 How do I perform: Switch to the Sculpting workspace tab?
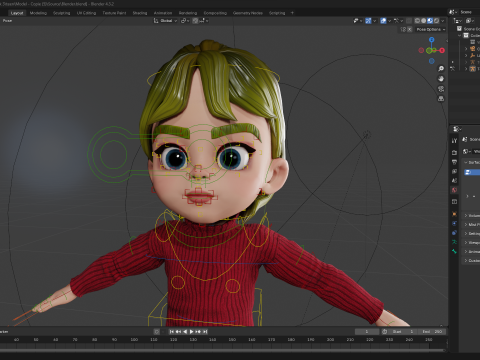(x=62, y=13)
